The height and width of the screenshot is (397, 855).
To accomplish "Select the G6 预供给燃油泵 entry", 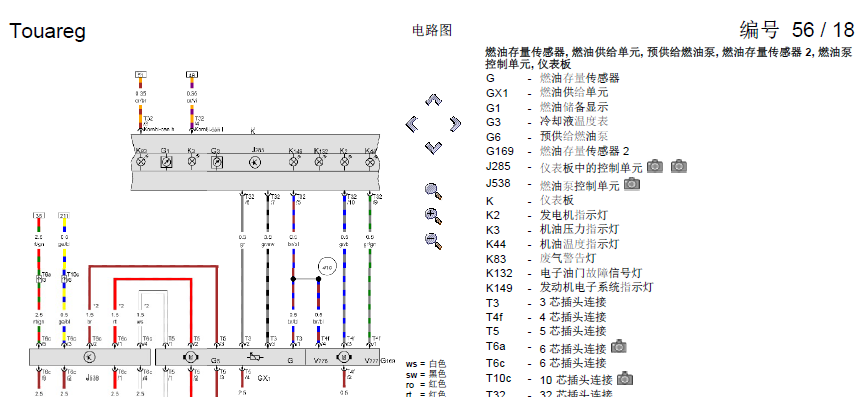I will (x=547, y=136).
